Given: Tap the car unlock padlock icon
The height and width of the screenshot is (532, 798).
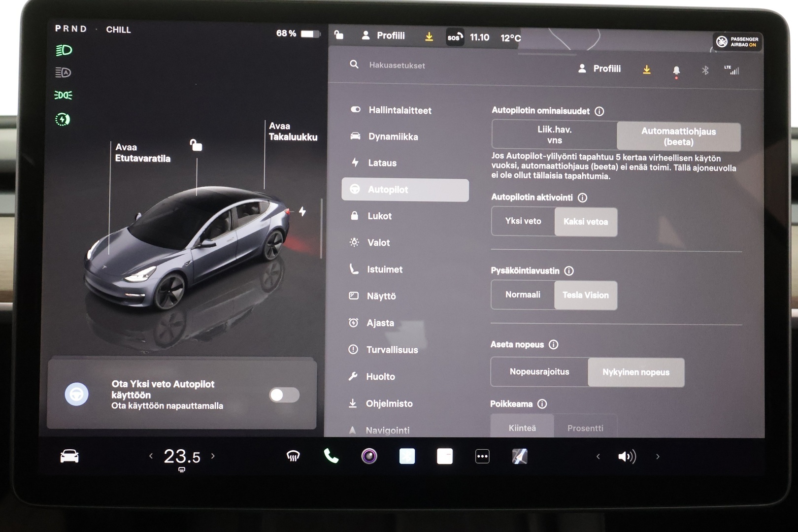Looking at the screenshot, I should click(196, 145).
